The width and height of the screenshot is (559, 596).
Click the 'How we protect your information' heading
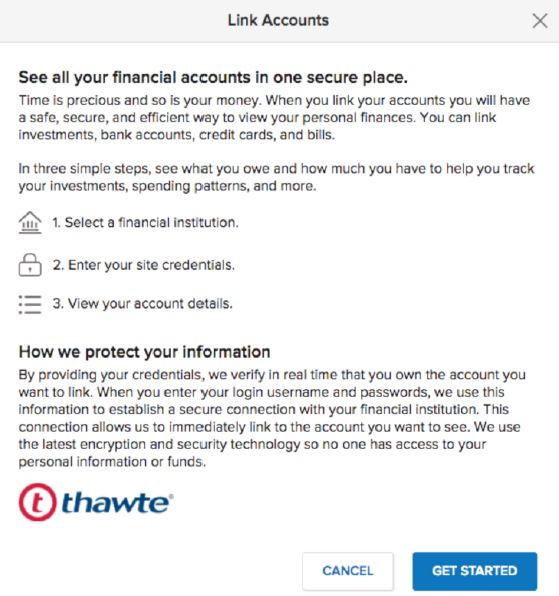(x=144, y=352)
